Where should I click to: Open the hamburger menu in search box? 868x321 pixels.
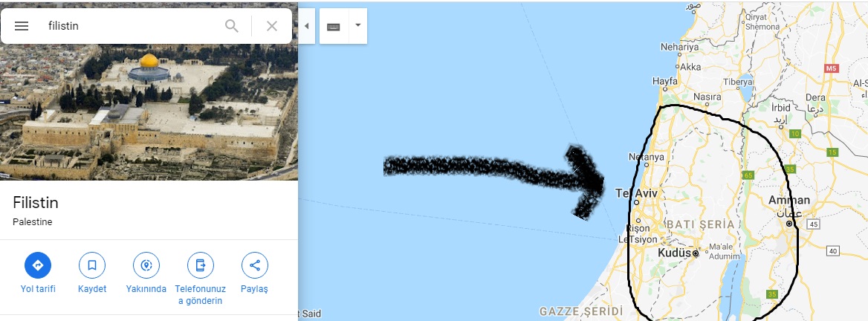[x=22, y=26]
